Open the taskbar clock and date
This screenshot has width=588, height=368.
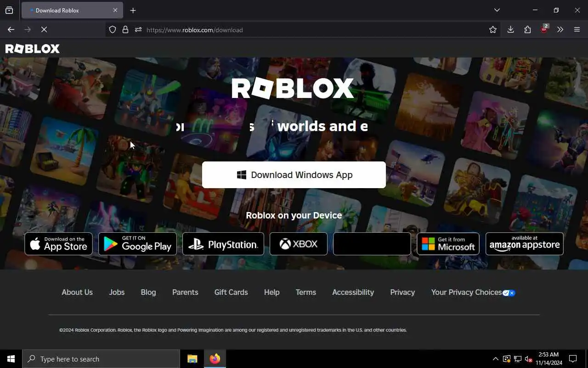[548, 359]
